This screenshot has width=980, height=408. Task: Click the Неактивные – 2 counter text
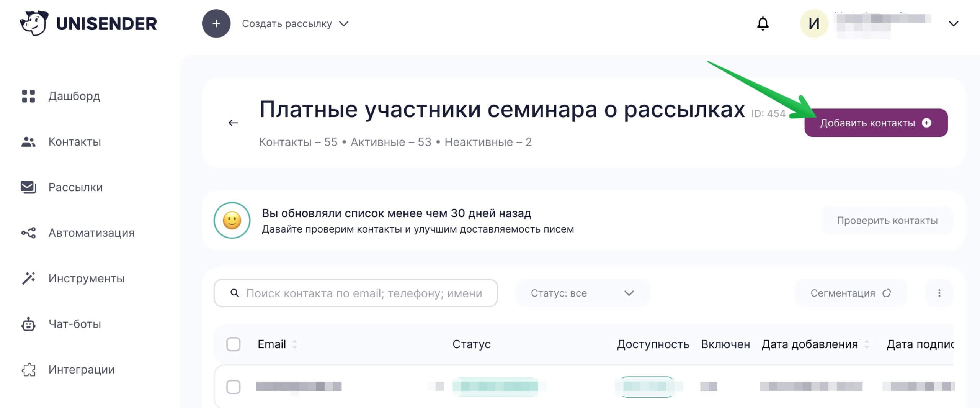coord(488,142)
